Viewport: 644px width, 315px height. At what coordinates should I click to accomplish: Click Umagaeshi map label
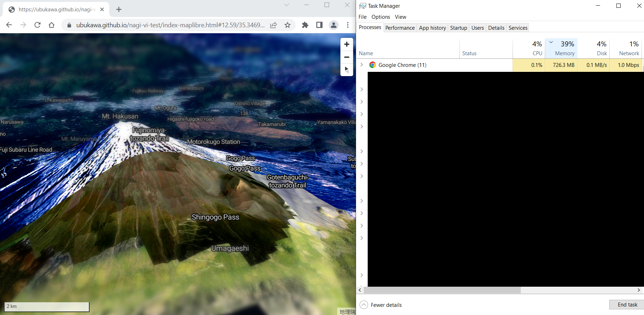[x=230, y=248]
